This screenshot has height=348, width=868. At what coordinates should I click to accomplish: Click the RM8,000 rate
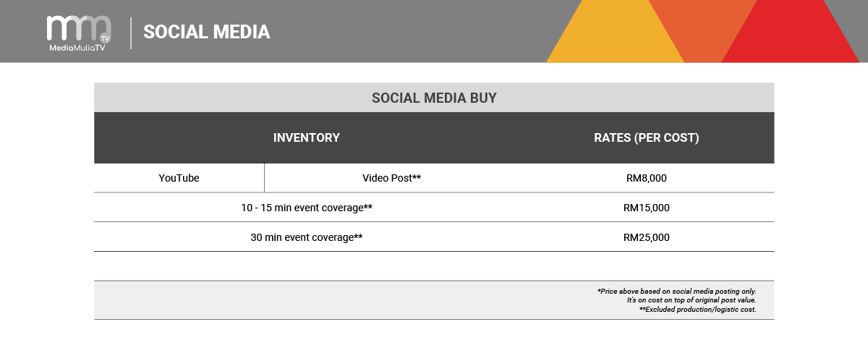pyautogui.click(x=646, y=178)
